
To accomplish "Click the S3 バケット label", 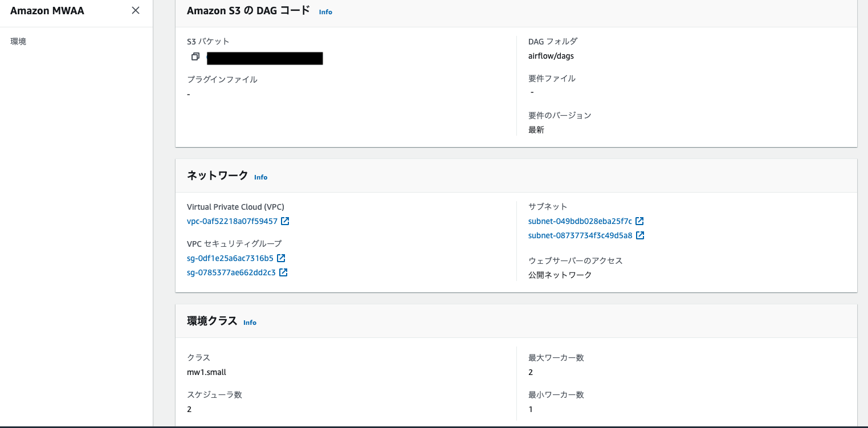I will [209, 42].
